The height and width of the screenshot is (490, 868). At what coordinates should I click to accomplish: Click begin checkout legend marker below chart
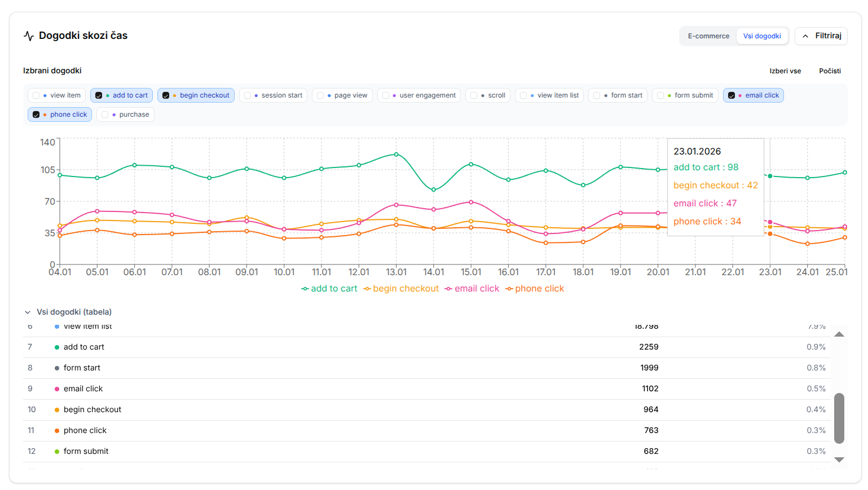click(x=367, y=289)
